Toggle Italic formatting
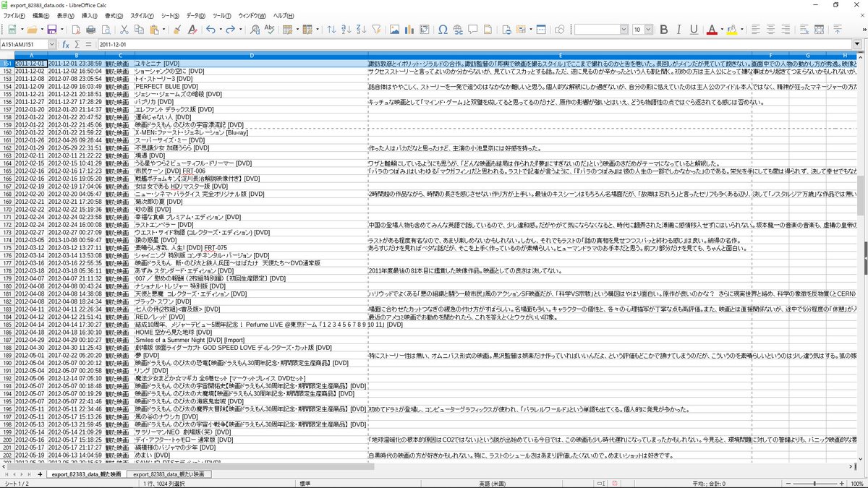The height and width of the screenshot is (488, 868). pos(678,30)
